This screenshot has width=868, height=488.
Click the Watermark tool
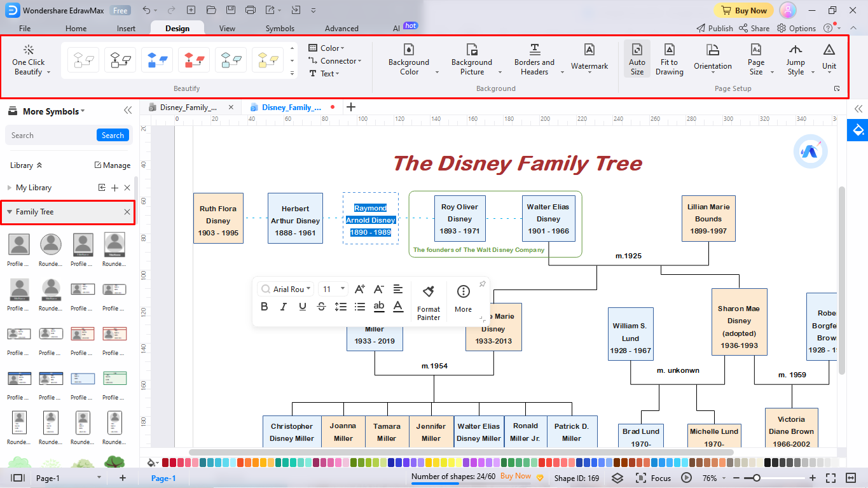[x=589, y=60]
